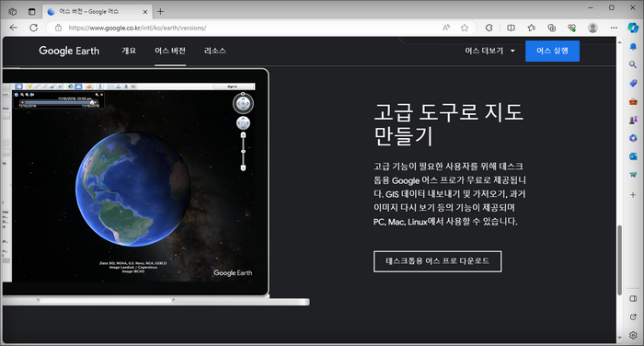Open sidebar search

633,64
